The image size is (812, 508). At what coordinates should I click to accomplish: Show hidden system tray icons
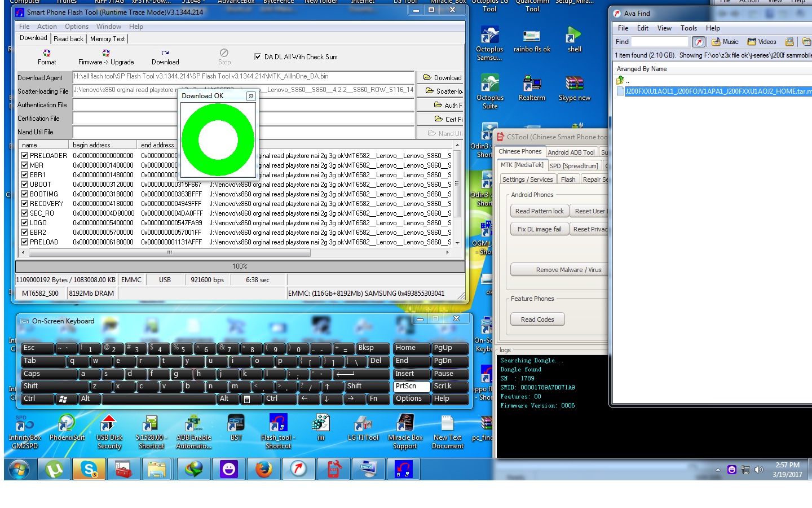pos(718,470)
